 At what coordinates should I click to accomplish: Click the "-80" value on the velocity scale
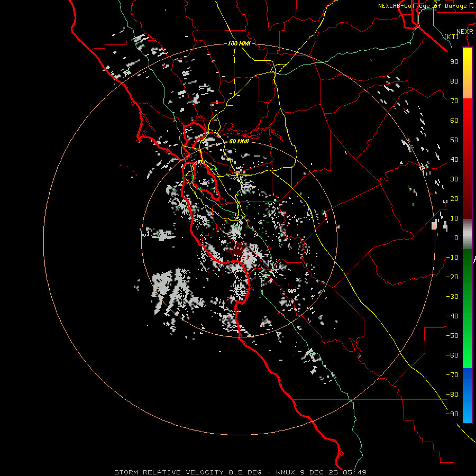point(452,395)
